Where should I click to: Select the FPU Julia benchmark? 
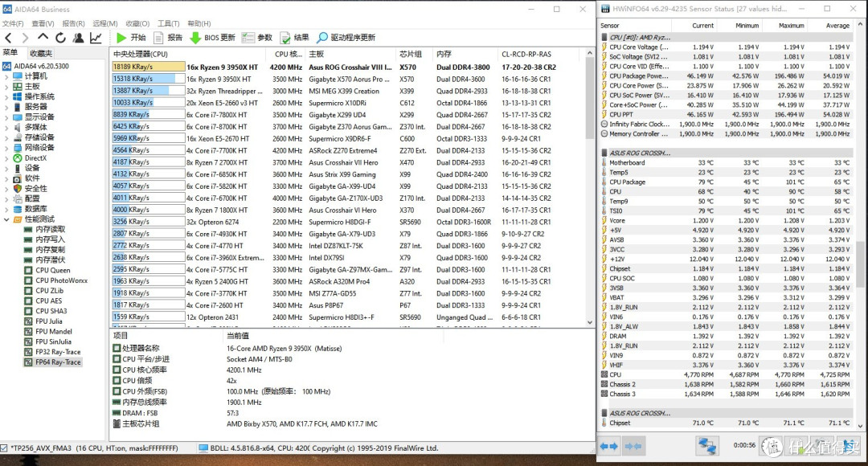[43, 321]
